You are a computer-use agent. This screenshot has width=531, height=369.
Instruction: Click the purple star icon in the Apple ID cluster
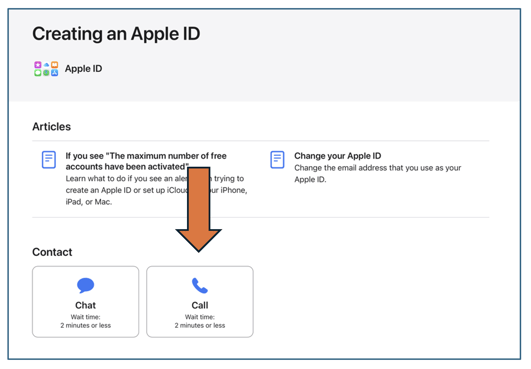click(38, 65)
